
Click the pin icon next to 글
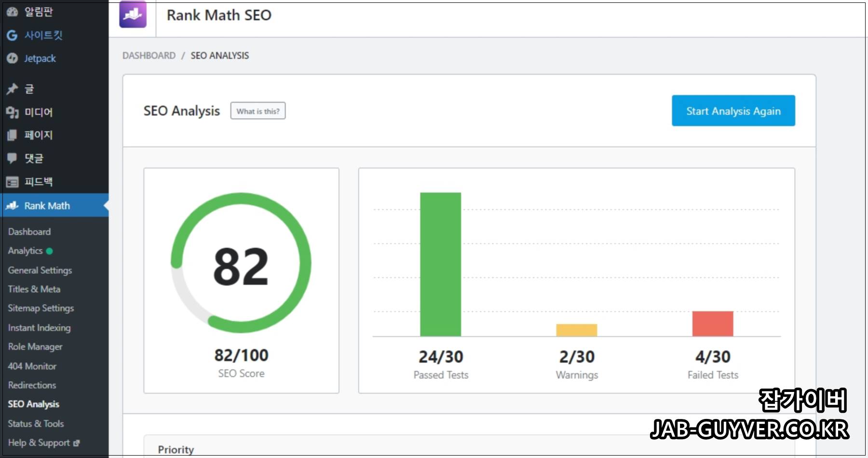coord(12,89)
